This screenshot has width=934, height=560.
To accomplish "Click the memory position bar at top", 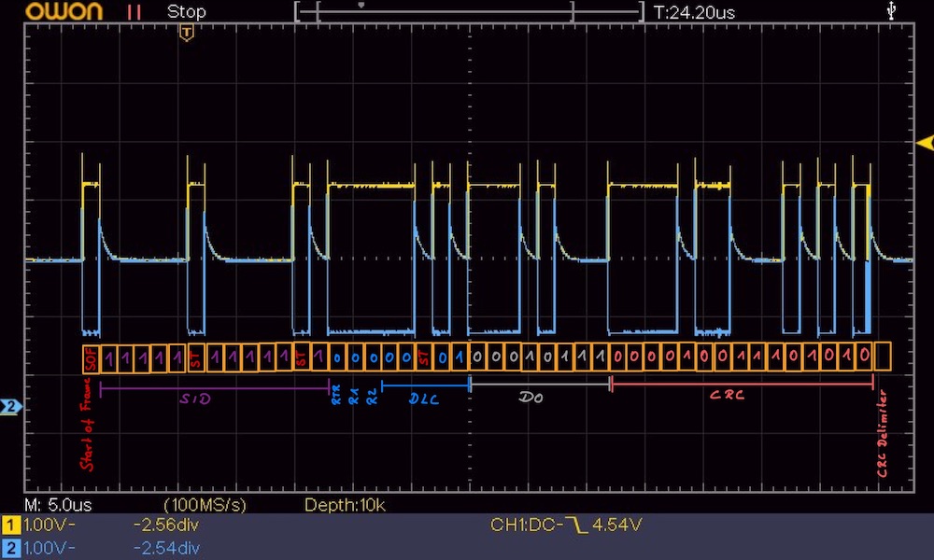I will [x=470, y=11].
